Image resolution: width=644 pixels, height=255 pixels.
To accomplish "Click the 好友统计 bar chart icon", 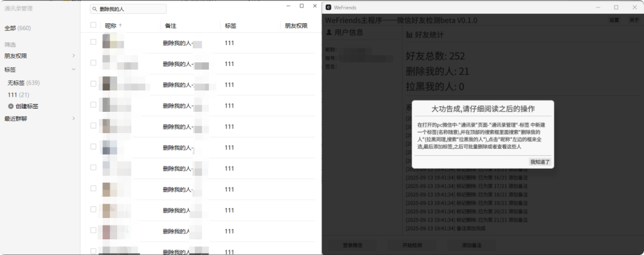I will tap(409, 34).
